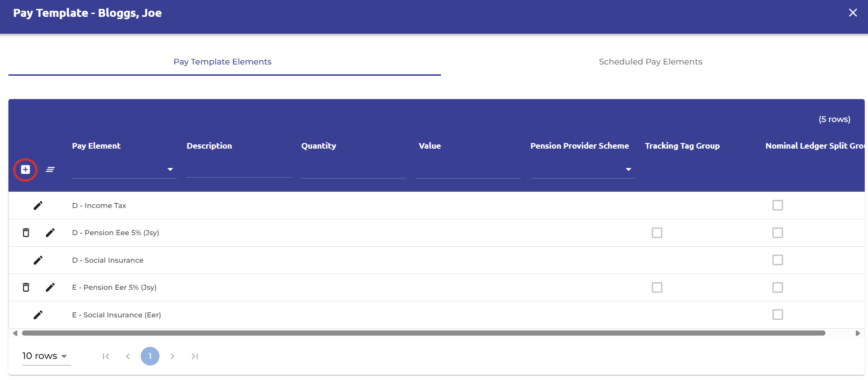Screen dimensions: 868x380
Task: Delete the E - Pension Eer 5% (Jsy) row
Action: (x=26, y=287)
